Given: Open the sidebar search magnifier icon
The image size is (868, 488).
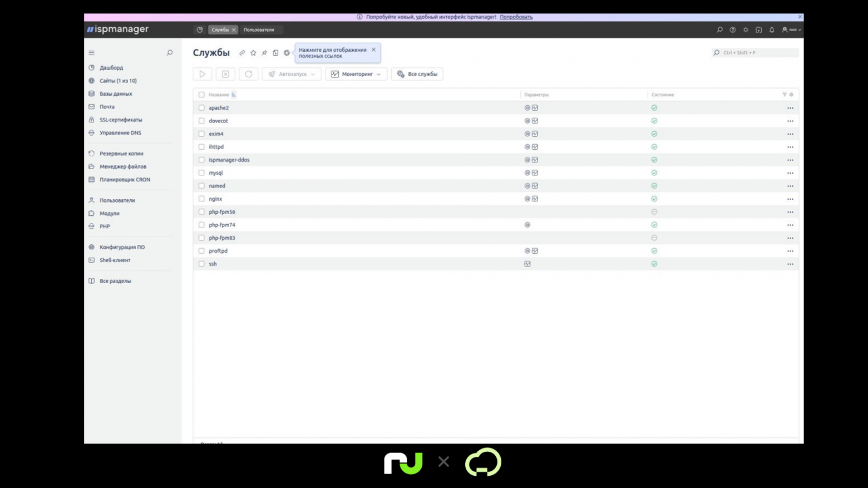Looking at the screenshot, I should 170,53.
